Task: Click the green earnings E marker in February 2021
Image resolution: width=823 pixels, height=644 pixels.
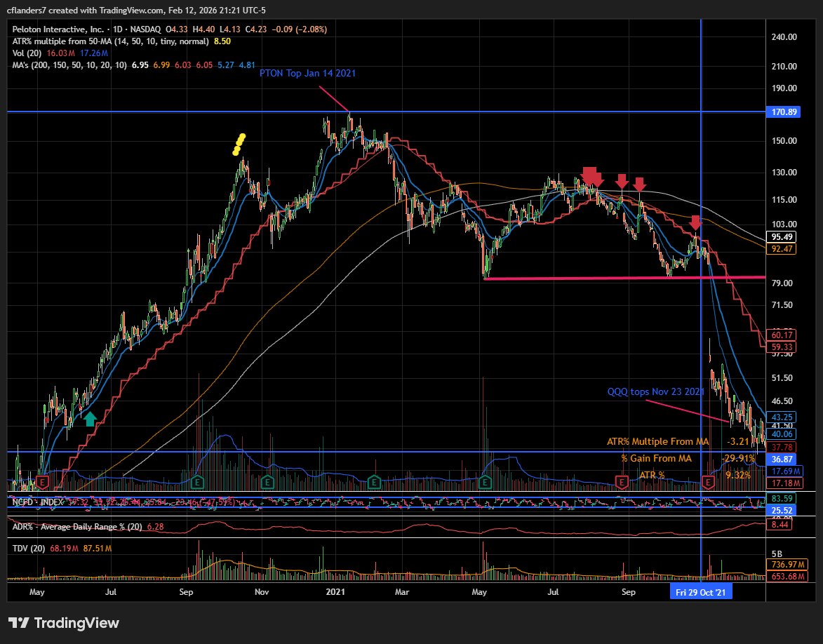Action: (x=374, y=481)
